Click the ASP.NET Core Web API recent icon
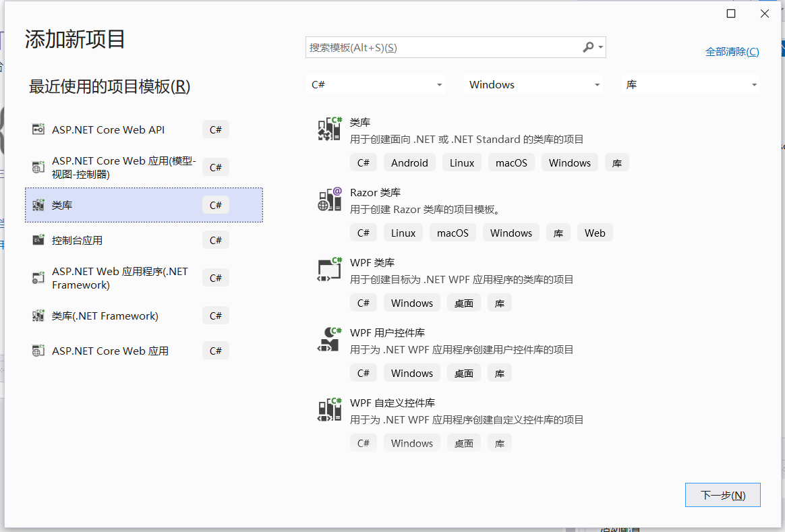The width and height of the screenshot is (785, 532). click(x=38, y=129)
